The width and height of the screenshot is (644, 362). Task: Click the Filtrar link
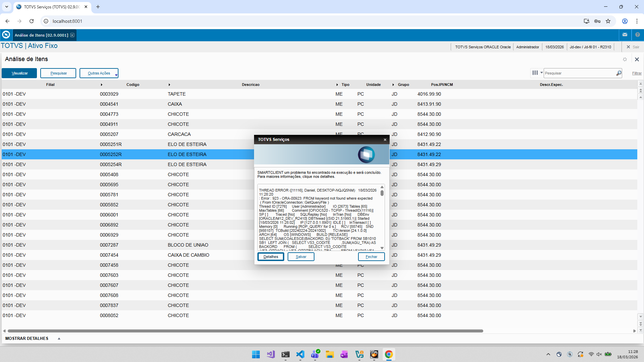click(x=637, y=73)
